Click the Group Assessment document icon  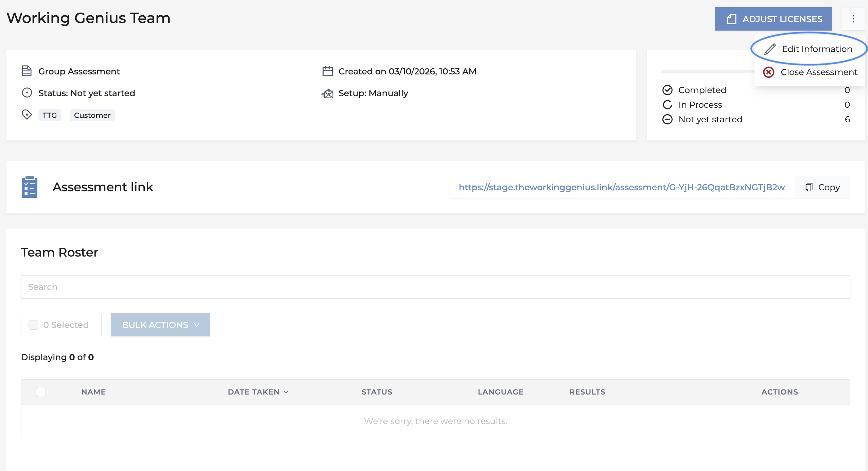coord(27,71)
